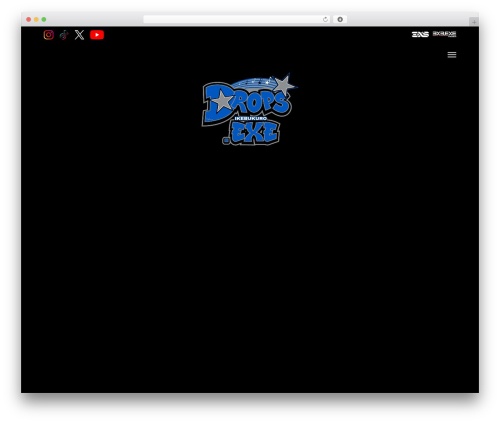Maximize the browser window with green button
Image resolution: width=500 pixels, height=423 pixels.
pos(44,19)
